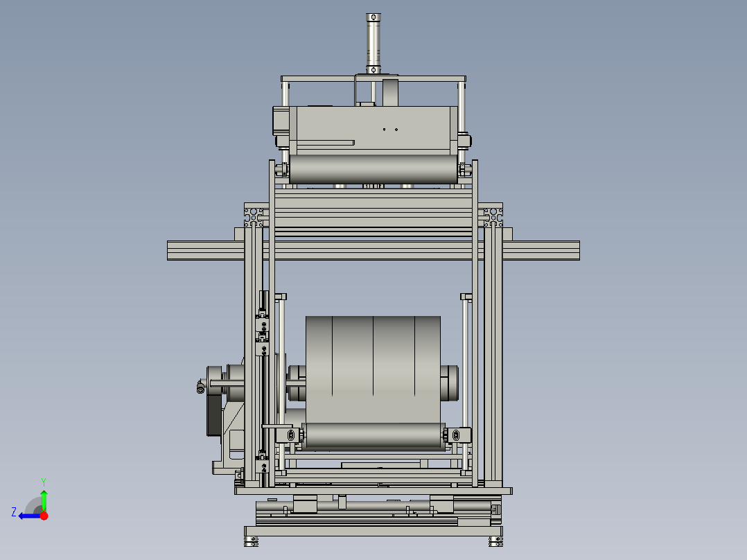Select the vertical cylinder at the top

(373, 44)
